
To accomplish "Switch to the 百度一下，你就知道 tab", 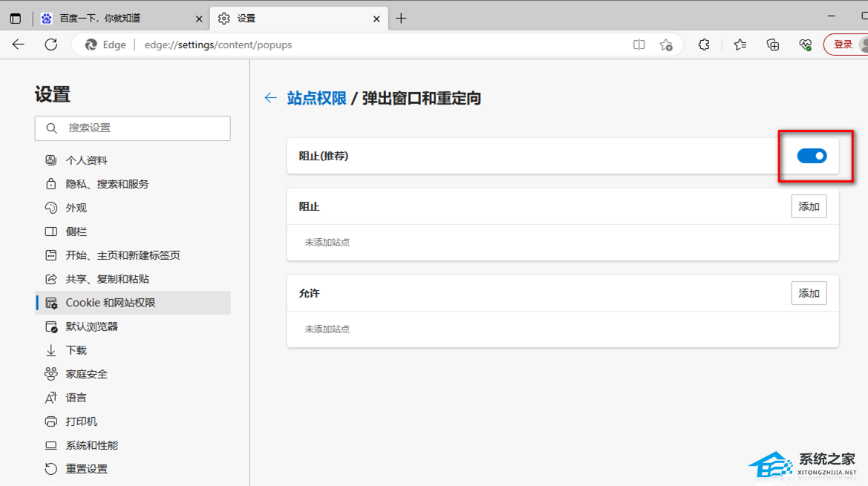I will 122,19.
